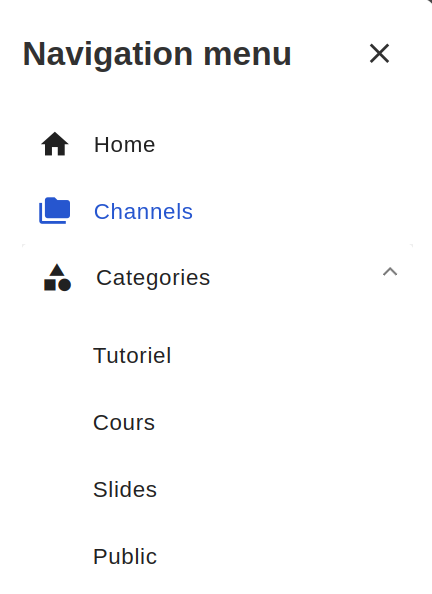Collapse Categories using the chevron arrow
Image resolution: width=432 pixels, height=594 pixels.
point(390,272)
